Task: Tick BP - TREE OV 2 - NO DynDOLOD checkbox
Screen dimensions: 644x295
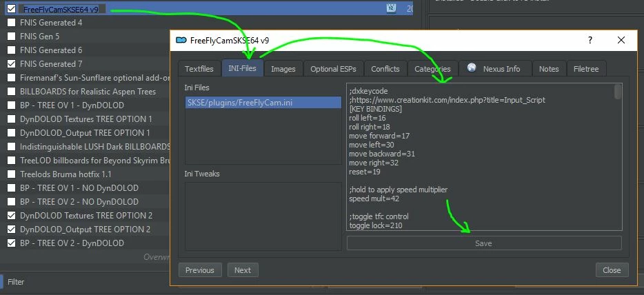Action: 12,202
